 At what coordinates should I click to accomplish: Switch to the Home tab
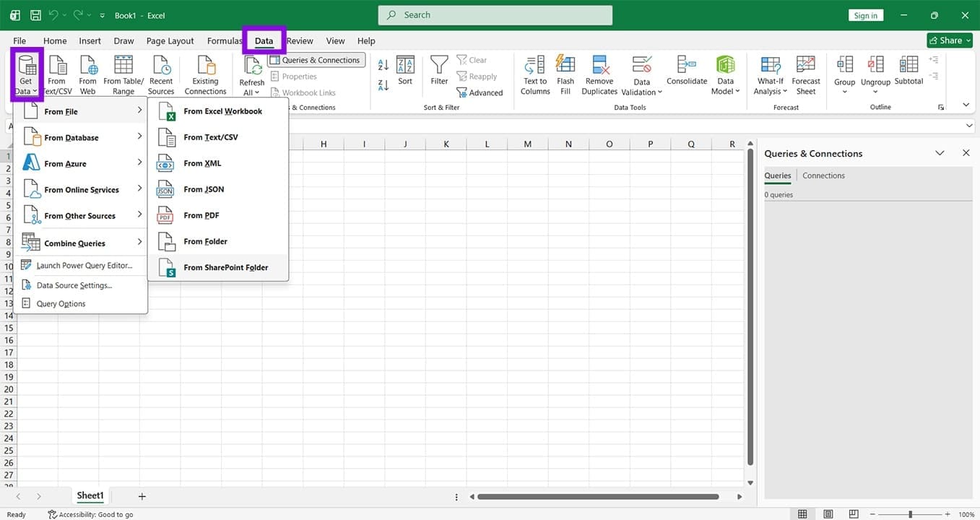click(55, 41)
